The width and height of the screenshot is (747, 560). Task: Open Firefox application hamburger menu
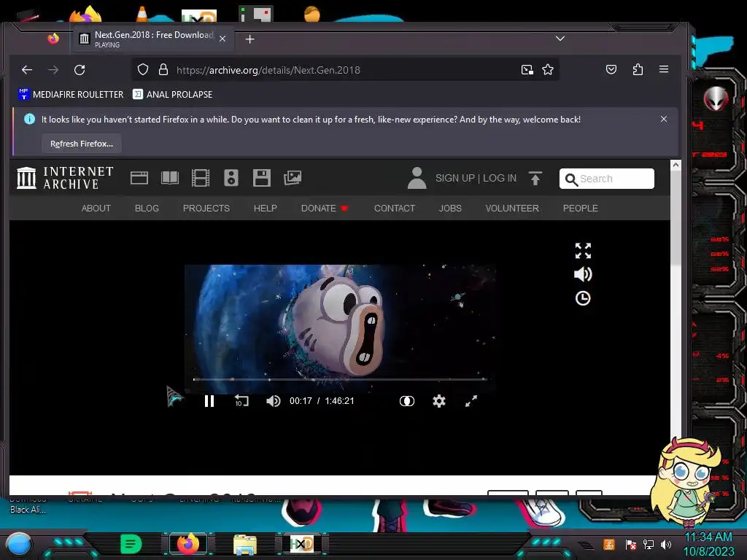[x=664, y=69]
